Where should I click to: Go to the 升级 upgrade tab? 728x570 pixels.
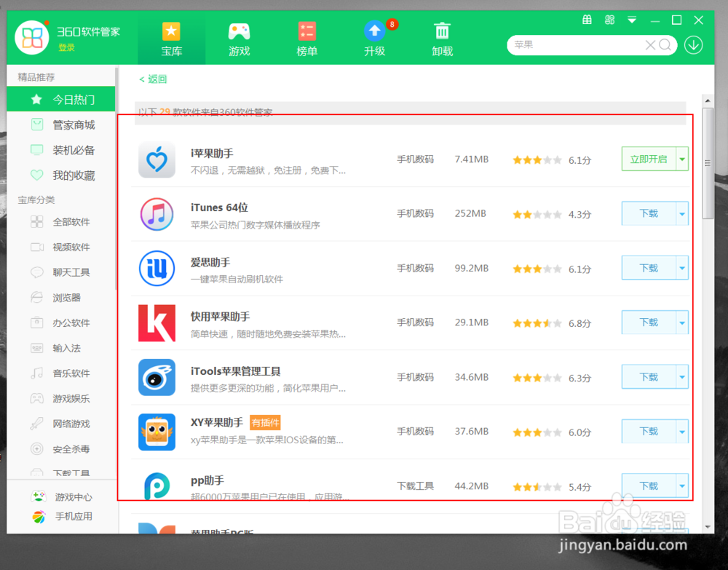tap(375, 39)
